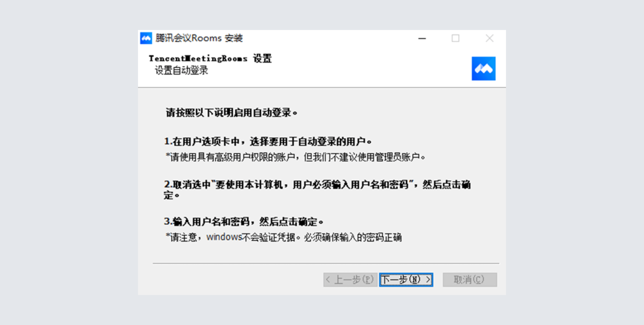Click the large Tencent Meeting logo in header
The height and width of the screenshot is (325, 644).
(484, 68)
